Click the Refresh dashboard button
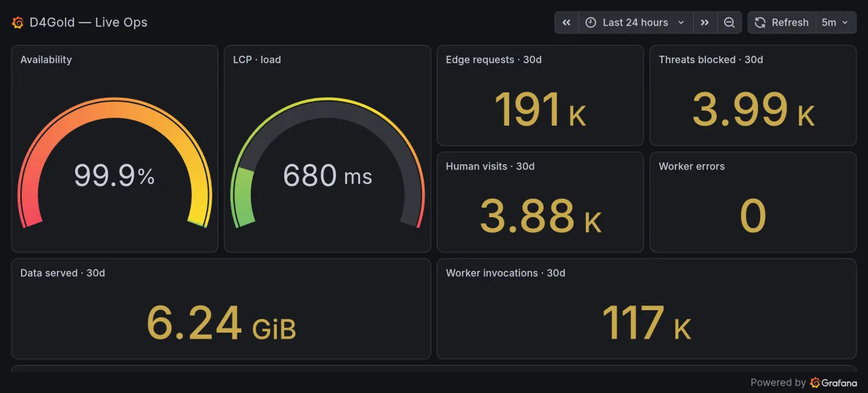Viewport: 868px width, 393px height. [782, 22]
